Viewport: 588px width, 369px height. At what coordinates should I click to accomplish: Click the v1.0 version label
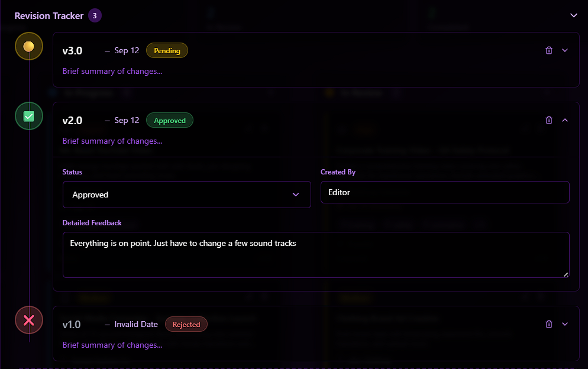pyautogui.click(x=72, y=325)
